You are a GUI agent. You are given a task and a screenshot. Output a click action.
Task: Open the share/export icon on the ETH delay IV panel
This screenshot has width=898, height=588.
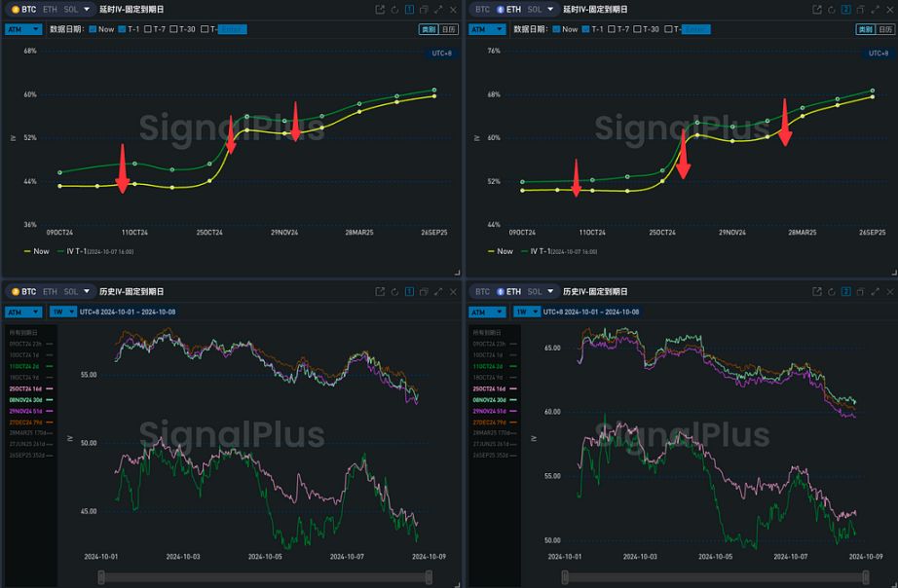pyautogui.click(x=817, y=9)
